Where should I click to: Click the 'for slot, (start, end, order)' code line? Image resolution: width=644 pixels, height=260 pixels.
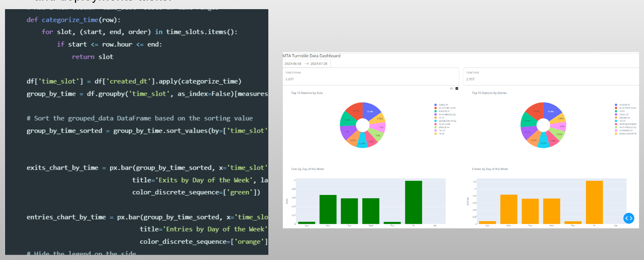(x=140, y=32)
